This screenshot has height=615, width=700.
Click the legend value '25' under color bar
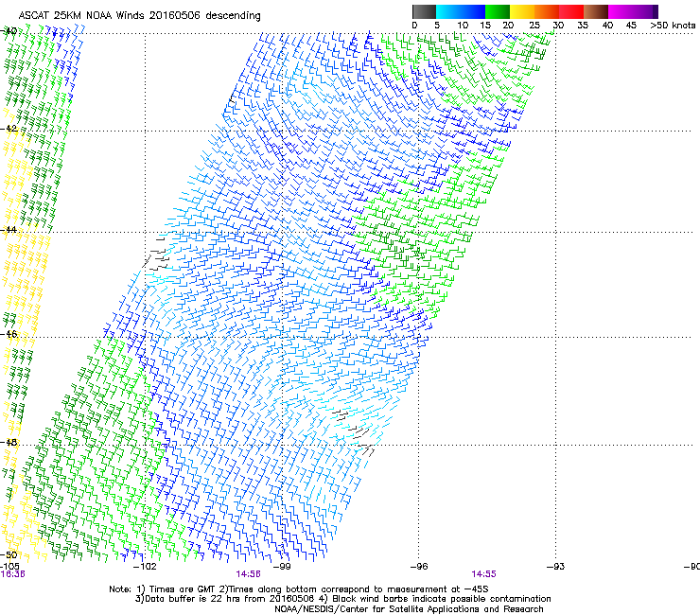(534, 25)
